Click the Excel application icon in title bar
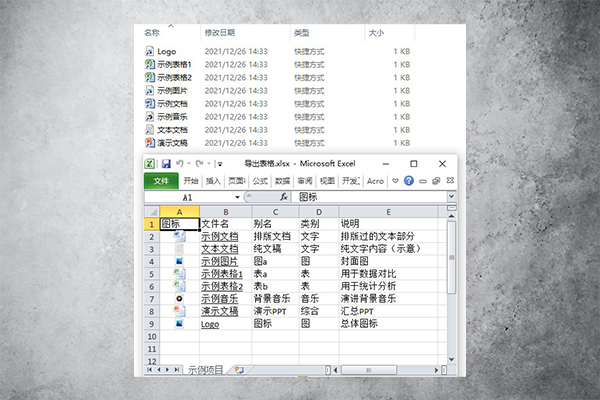This screenshot has height=400, width=600. tap(149, 164)
